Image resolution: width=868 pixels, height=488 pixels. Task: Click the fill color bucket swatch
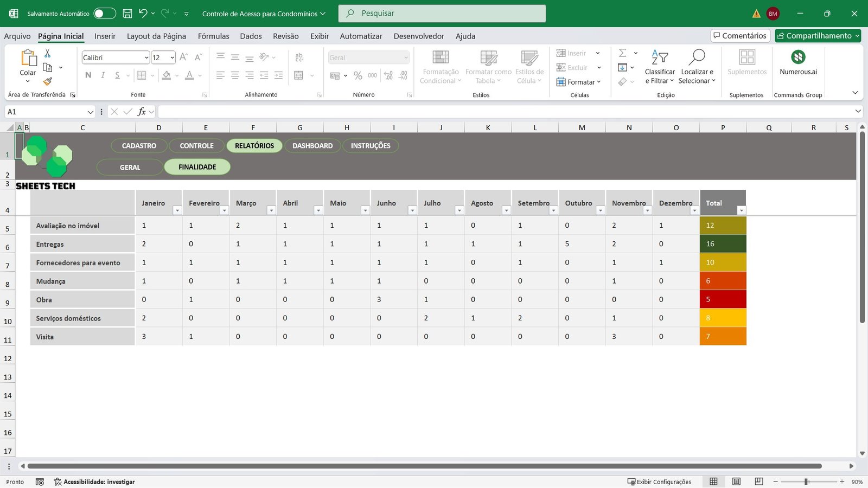coord(167,75)
